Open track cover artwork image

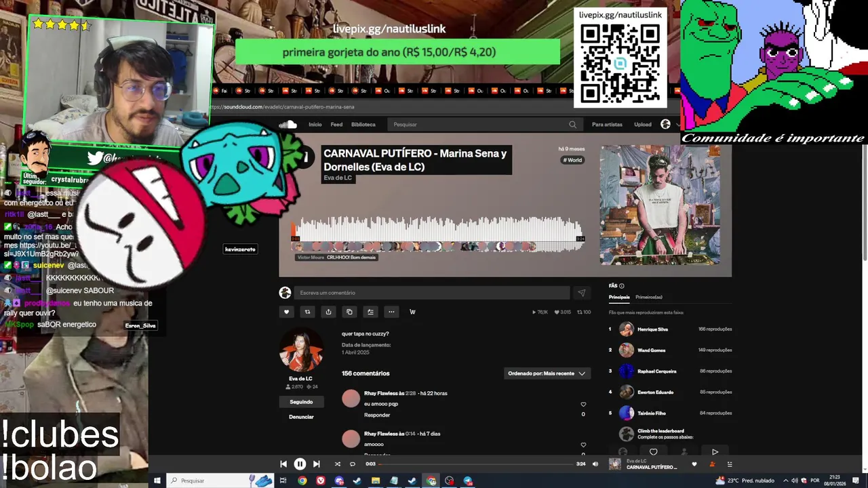[x=660, y=205]
